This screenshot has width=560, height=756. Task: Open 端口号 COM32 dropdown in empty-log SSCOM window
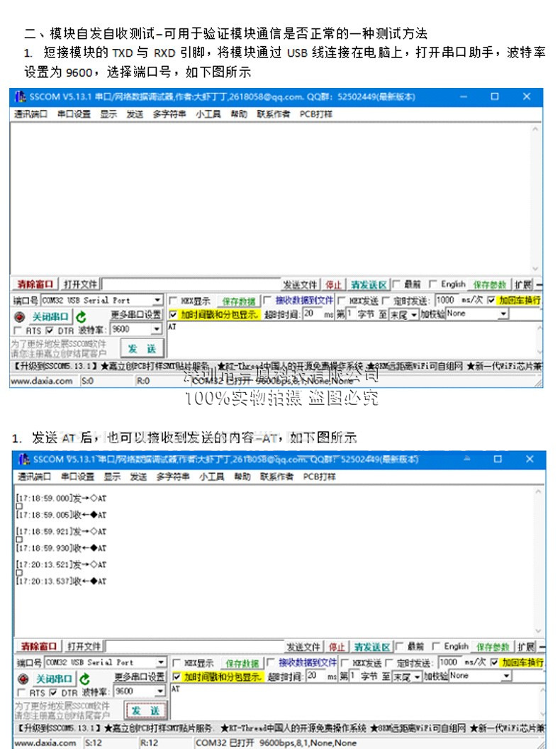pyautogui.click(x=157, y=300)
